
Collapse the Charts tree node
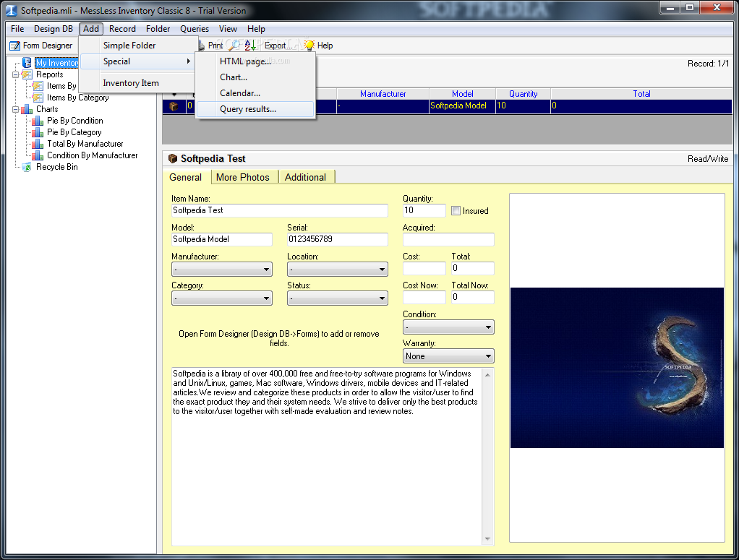[x=16, y=109]
